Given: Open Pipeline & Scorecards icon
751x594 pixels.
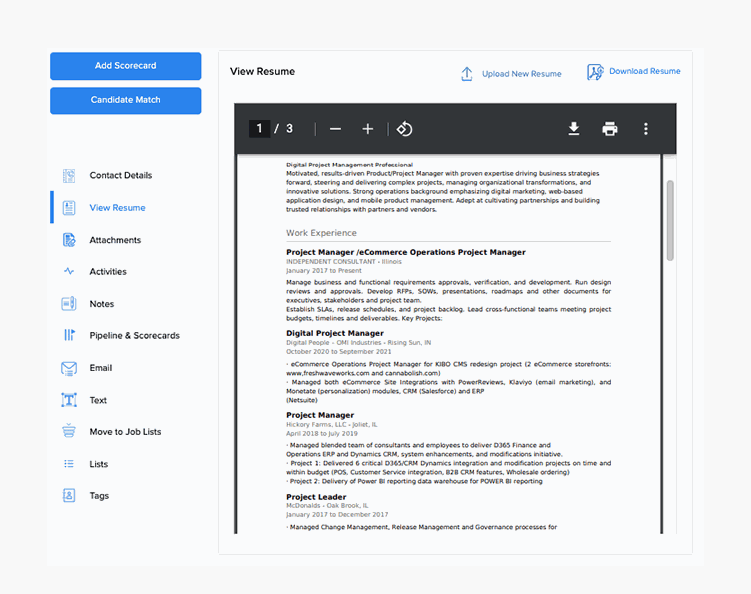Looking at the screenshot, I should point(69,335).
